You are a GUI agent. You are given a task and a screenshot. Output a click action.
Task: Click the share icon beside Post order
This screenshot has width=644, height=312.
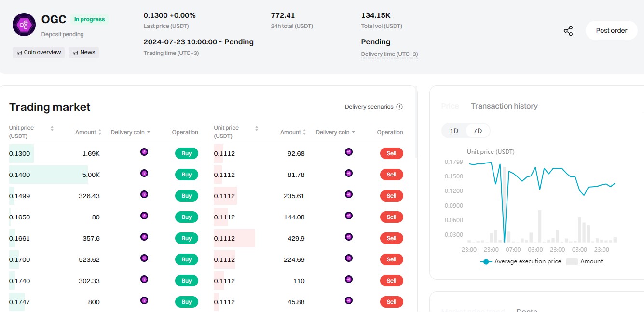coord(568,31)
